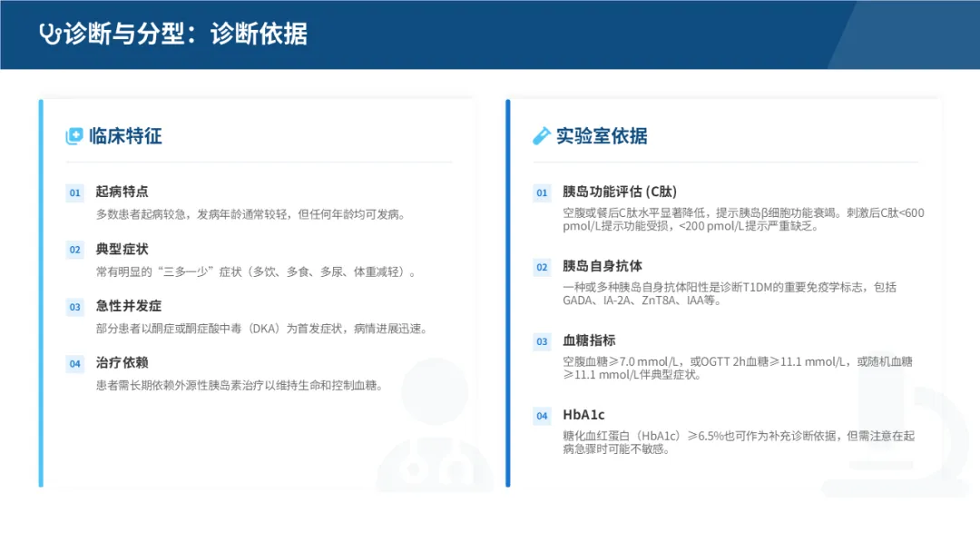Click the text 多数患者起病较急

coord(252,214)
